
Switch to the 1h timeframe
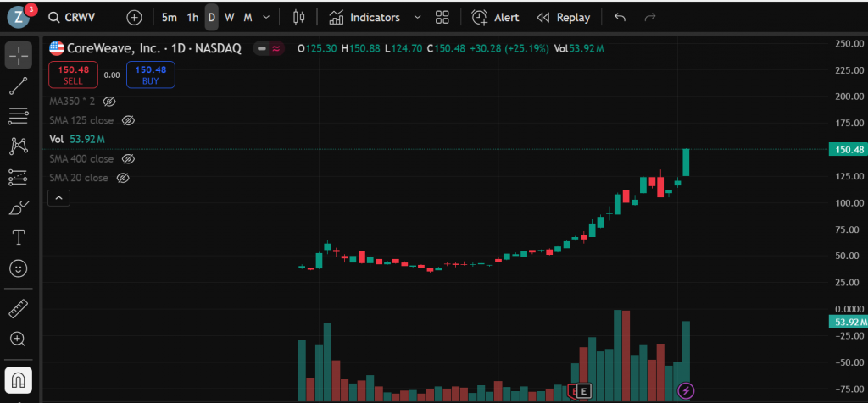pos(192,17)
